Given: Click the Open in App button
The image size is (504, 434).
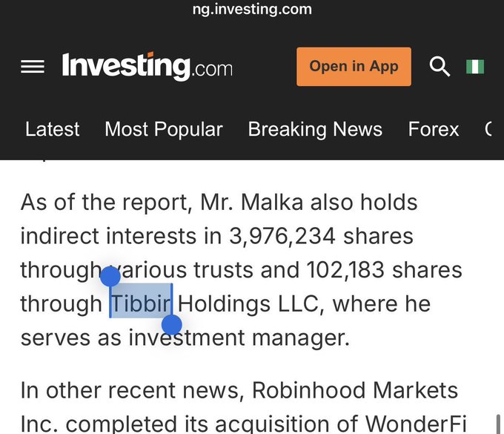Looking at the screenshot, I should tap(354, 67).
